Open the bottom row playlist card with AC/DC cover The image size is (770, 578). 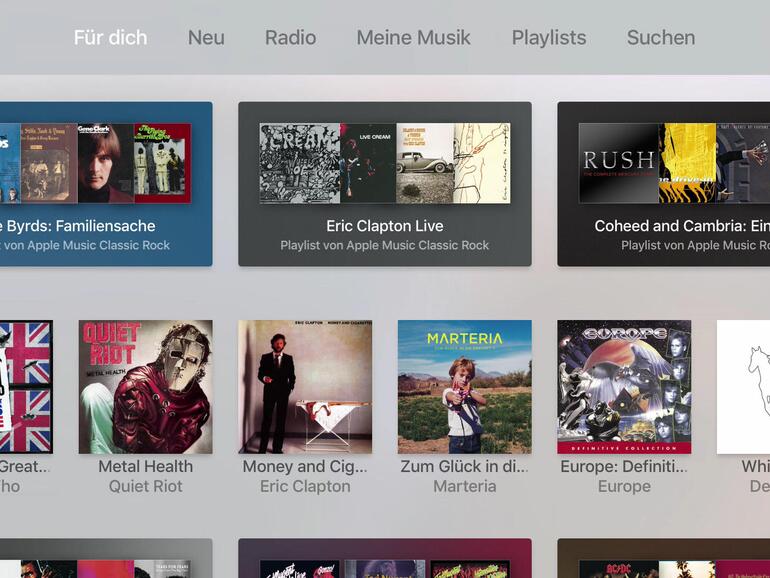click(663, 558)
